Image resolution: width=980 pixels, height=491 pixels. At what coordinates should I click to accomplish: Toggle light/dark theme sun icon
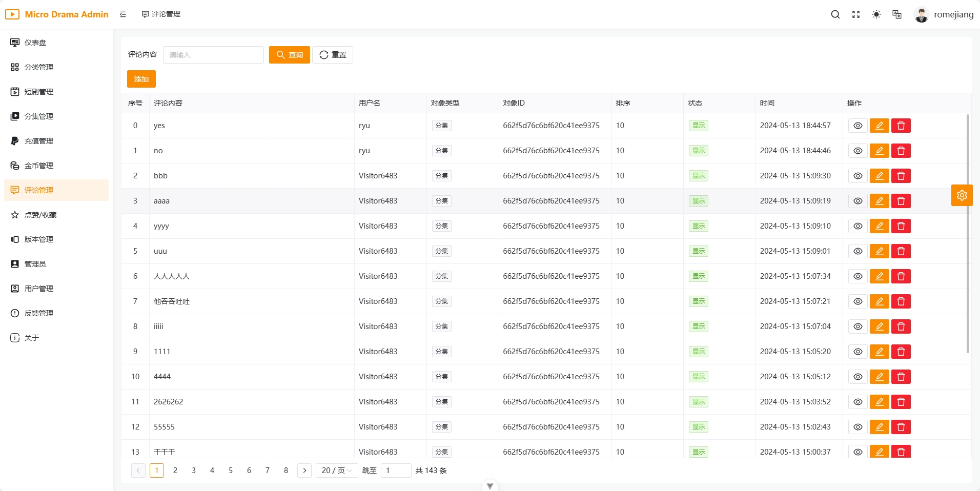pos(876,14)
